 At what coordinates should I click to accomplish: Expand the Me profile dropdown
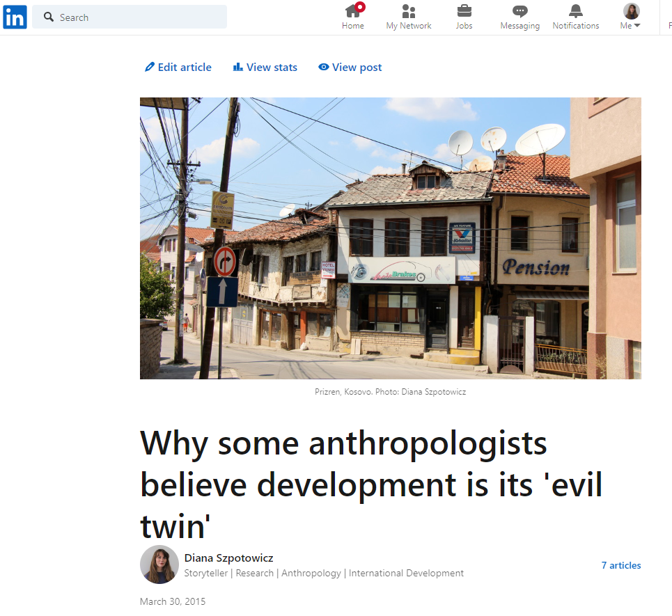[630, 26]
